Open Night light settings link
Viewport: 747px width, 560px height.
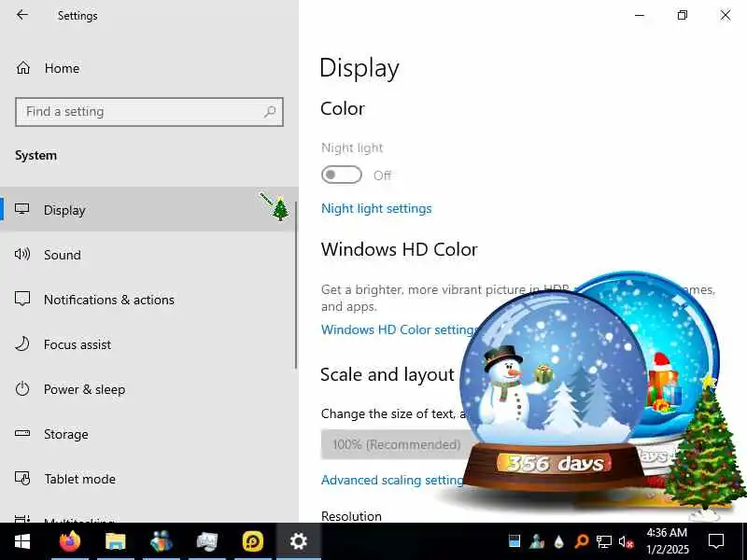click(x=376, y=208)
